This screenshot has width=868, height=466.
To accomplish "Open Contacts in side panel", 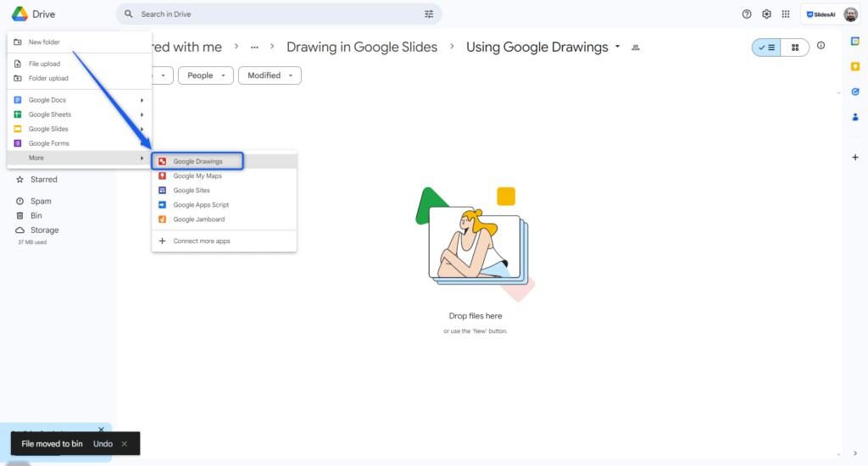I will click(855, 117).
